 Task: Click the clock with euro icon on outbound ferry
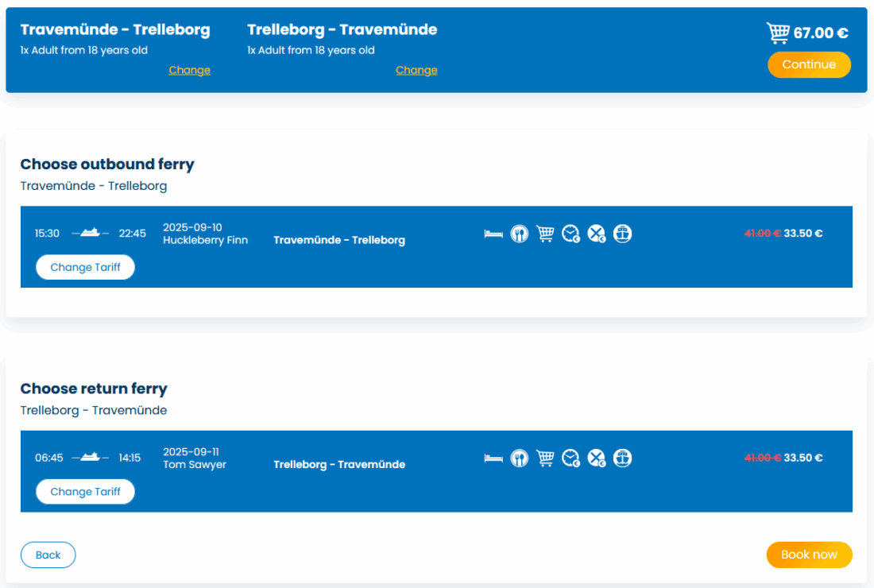coord(570,234)
